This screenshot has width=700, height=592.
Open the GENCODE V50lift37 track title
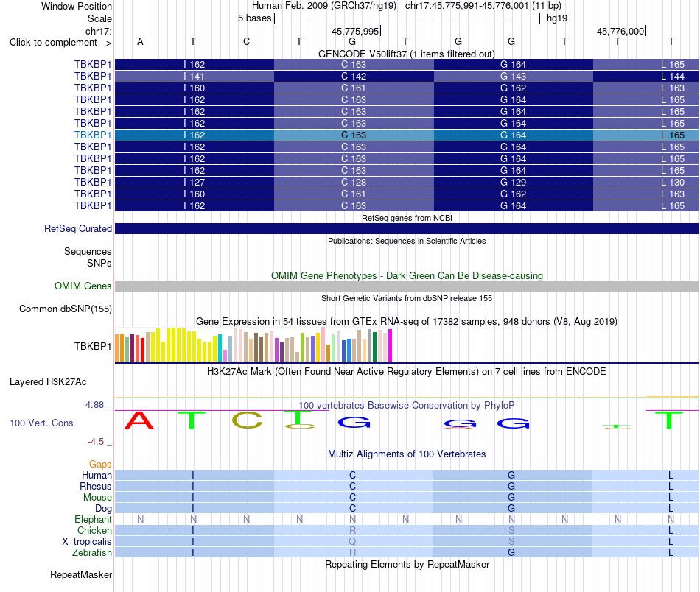406,54
